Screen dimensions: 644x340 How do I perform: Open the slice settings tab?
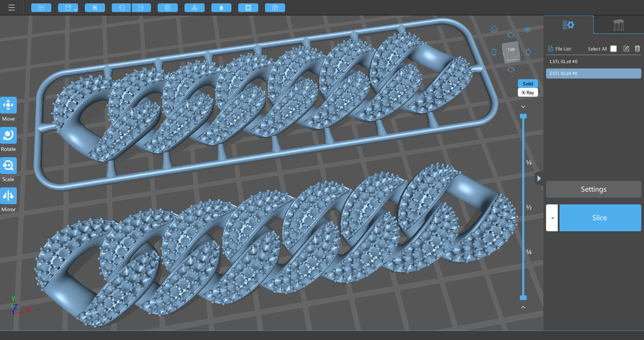coord(568,25)
